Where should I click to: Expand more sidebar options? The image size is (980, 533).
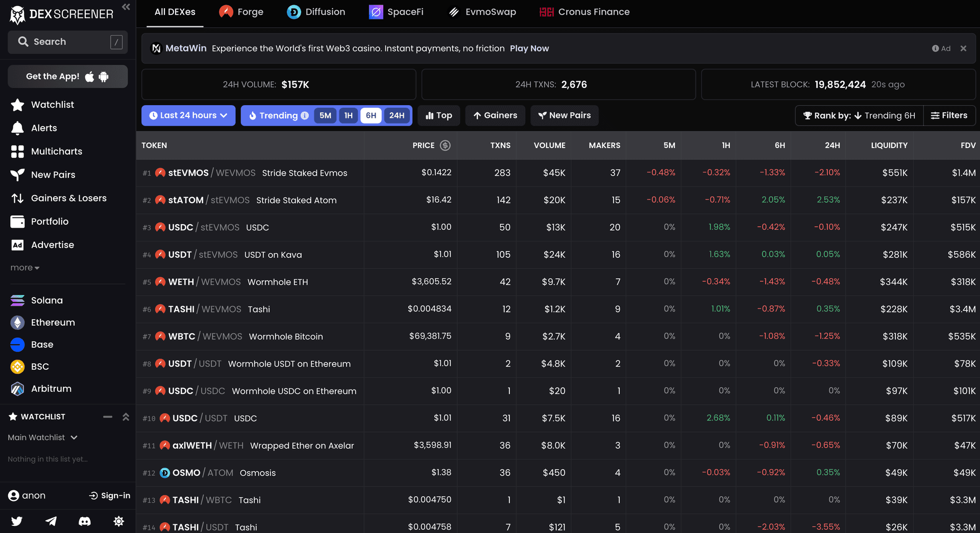click(x=24, y=268)
